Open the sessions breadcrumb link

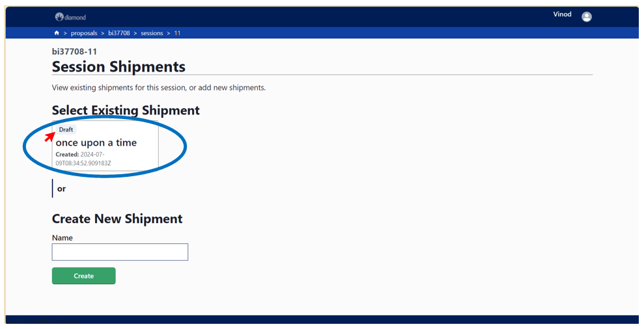[x=152, y=33]
